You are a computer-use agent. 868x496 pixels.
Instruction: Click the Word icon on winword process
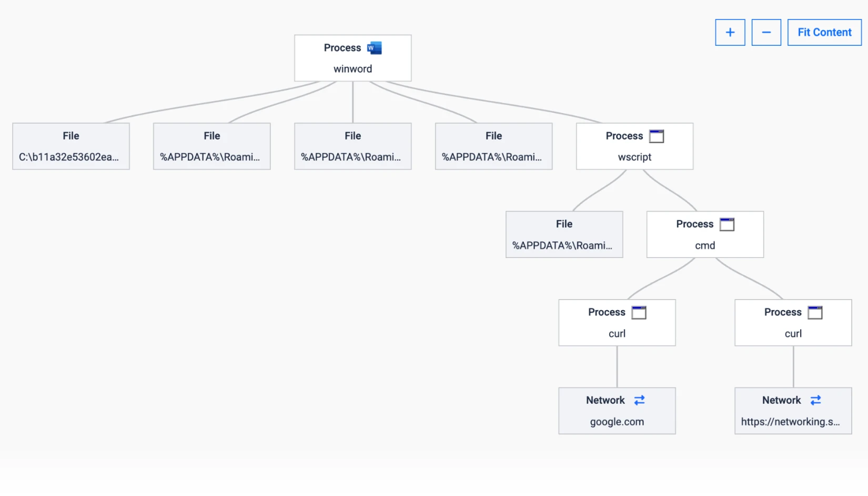[374, 48]
